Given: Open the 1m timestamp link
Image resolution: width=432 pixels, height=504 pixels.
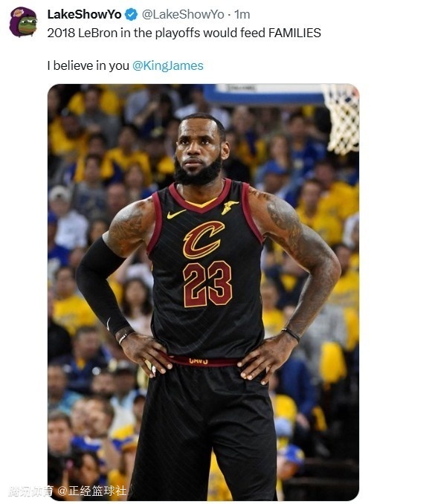Looking at the screenshot, I should (x=242, y=14).
